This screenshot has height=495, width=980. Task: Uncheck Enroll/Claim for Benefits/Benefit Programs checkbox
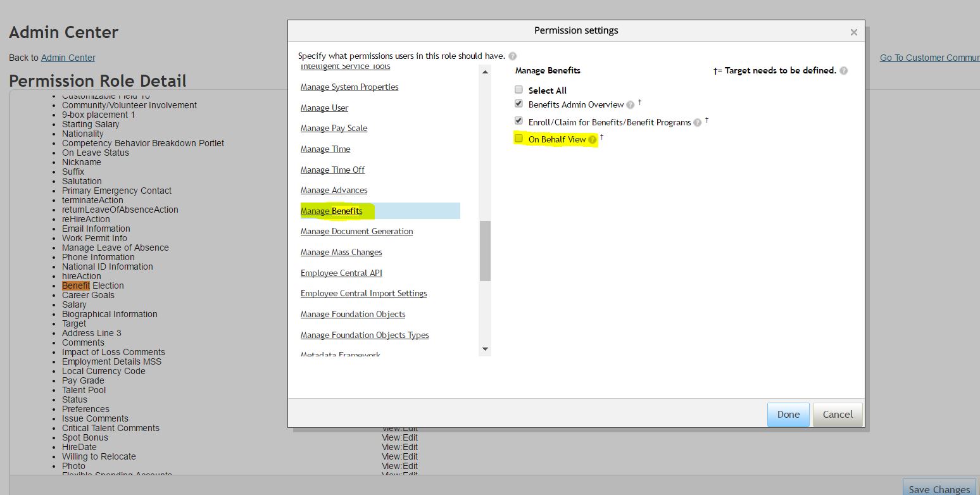(518, 120)
